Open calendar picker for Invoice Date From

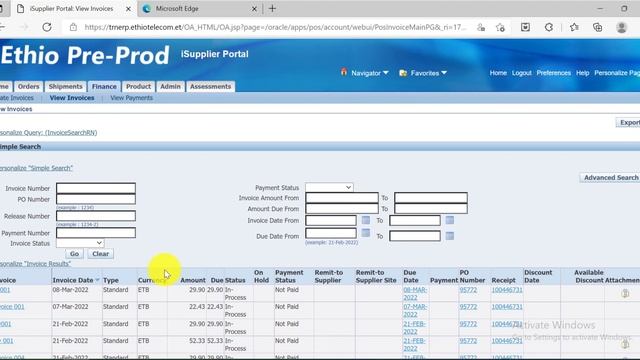click(366, 220)
